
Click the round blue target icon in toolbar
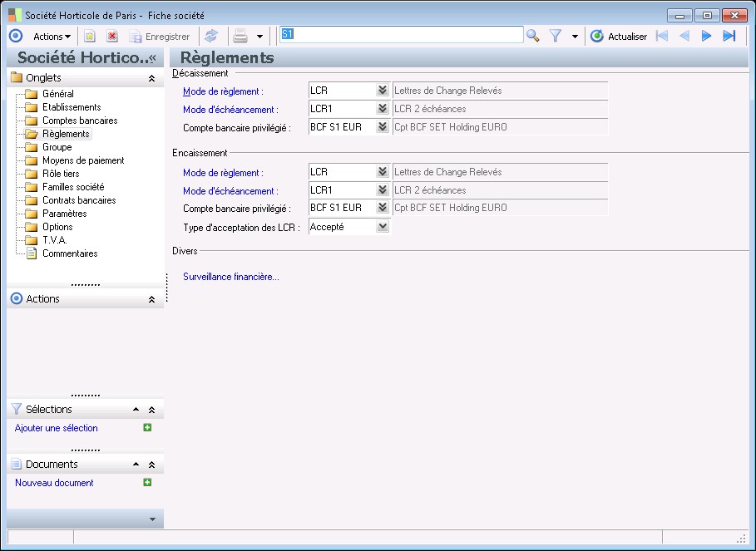click(16, 36)
